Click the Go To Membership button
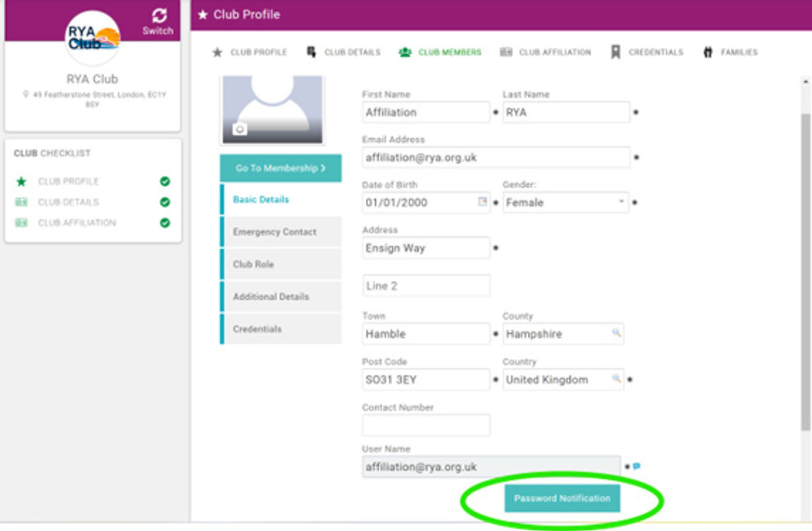The height and width of the screenshot is (531, 812). pyautogui.click(x=281, y=168)
